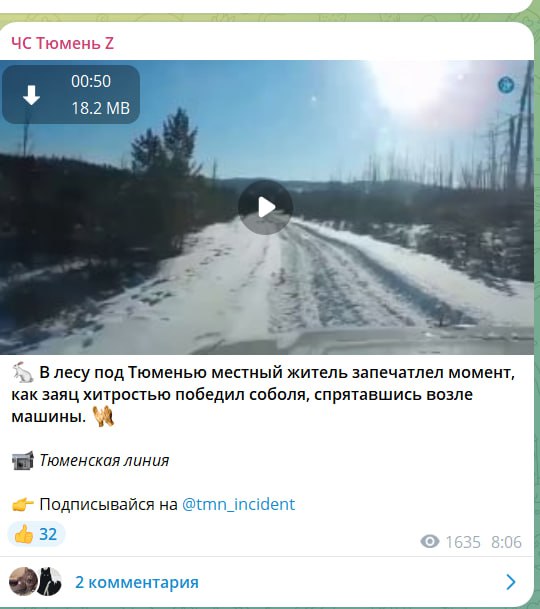Open the @tmn_incident channel link

238,504
